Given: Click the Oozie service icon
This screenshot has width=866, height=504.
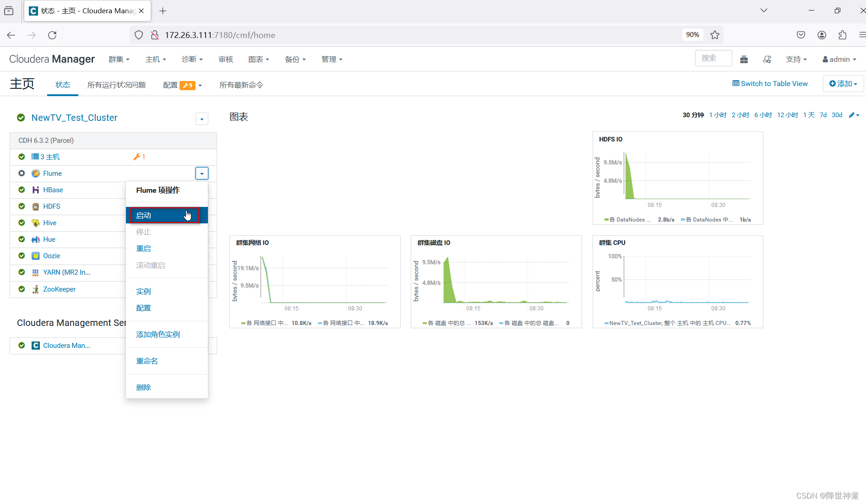Looking at the screenshot, I should pos(36,256).
